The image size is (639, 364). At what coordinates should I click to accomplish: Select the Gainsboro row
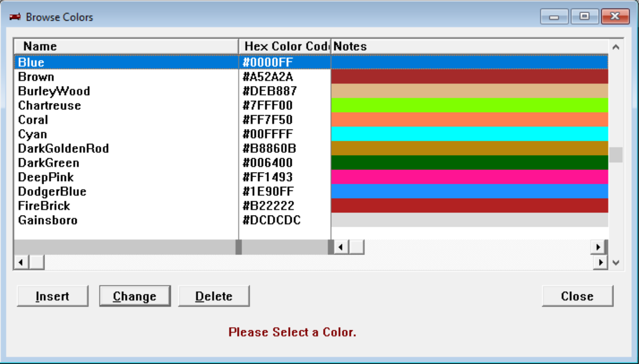311,220
